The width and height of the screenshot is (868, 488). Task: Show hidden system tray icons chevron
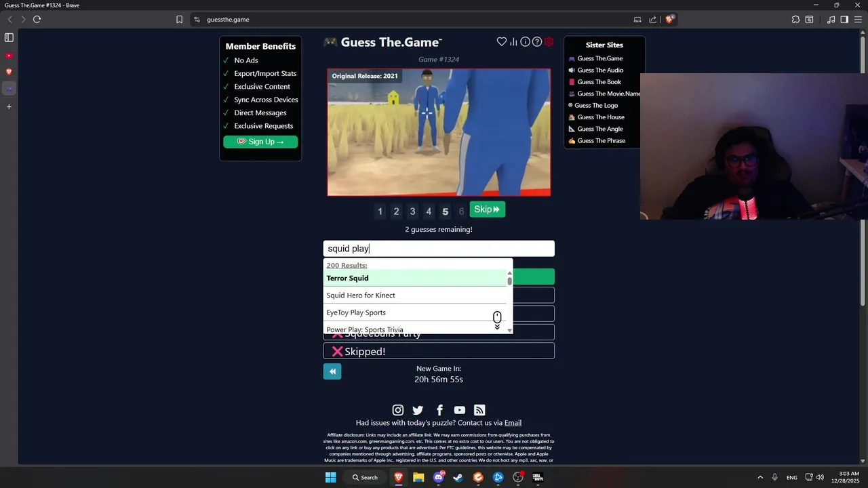(x=760, y=477)
